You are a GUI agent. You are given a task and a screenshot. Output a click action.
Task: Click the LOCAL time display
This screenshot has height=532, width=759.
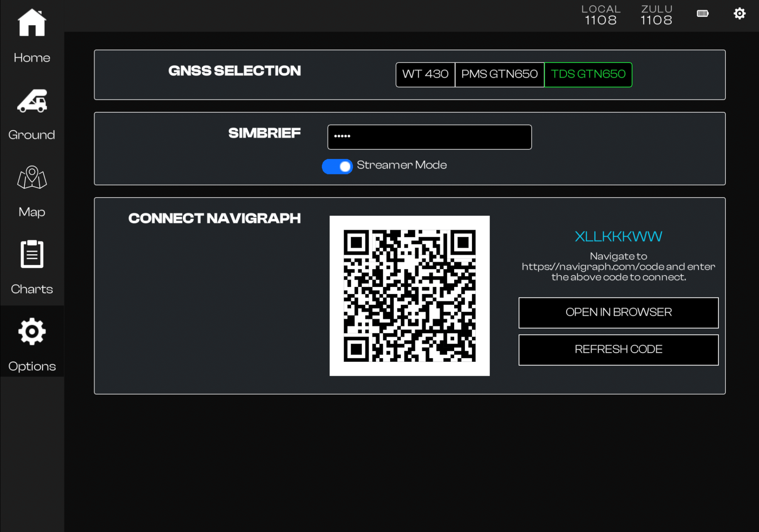pos(600,15)
